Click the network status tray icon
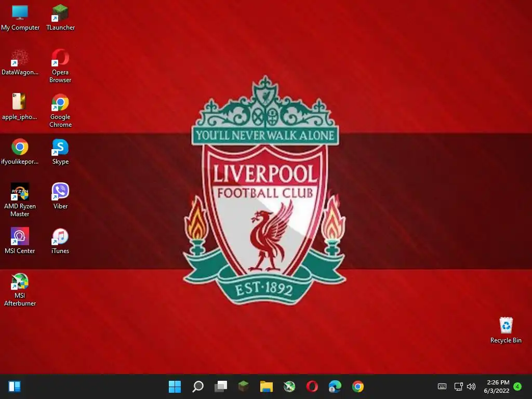This screenshot has height=399, width=532. tap(458, 387)
